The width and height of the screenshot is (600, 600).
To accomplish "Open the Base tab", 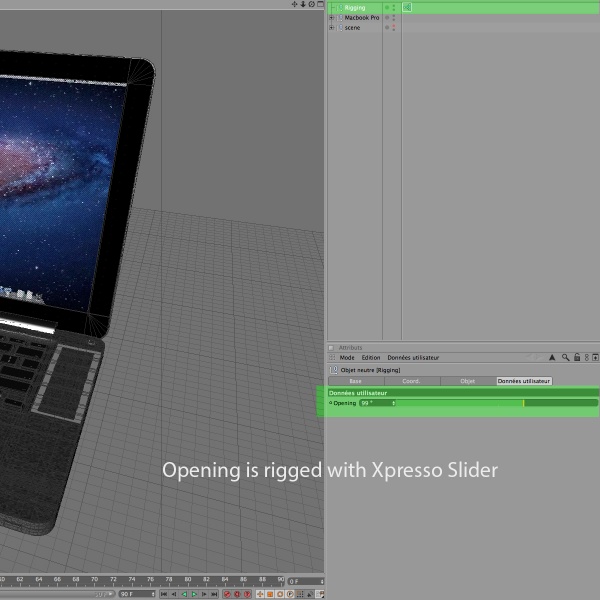I will [355, 381].
